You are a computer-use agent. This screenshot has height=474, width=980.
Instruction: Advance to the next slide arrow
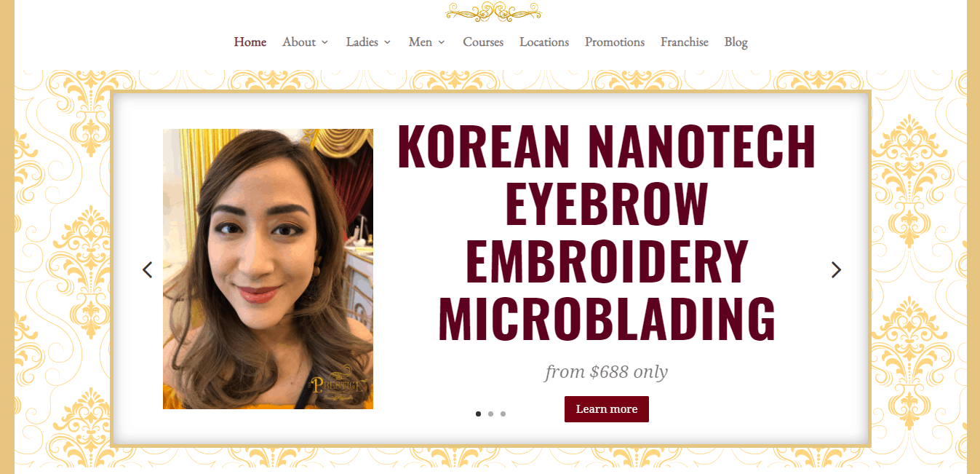(836, 269)
